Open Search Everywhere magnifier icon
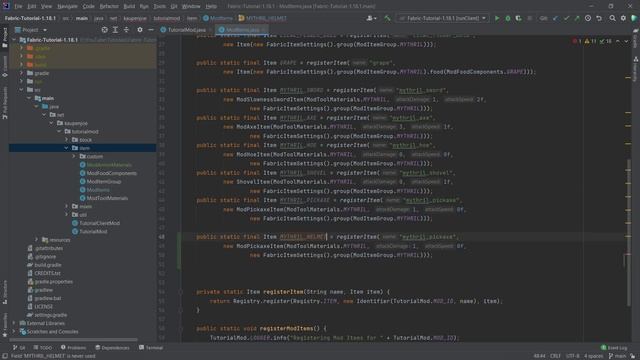Image resolution: width=640 pixels, height=360 pixels. tap(612, 18)
